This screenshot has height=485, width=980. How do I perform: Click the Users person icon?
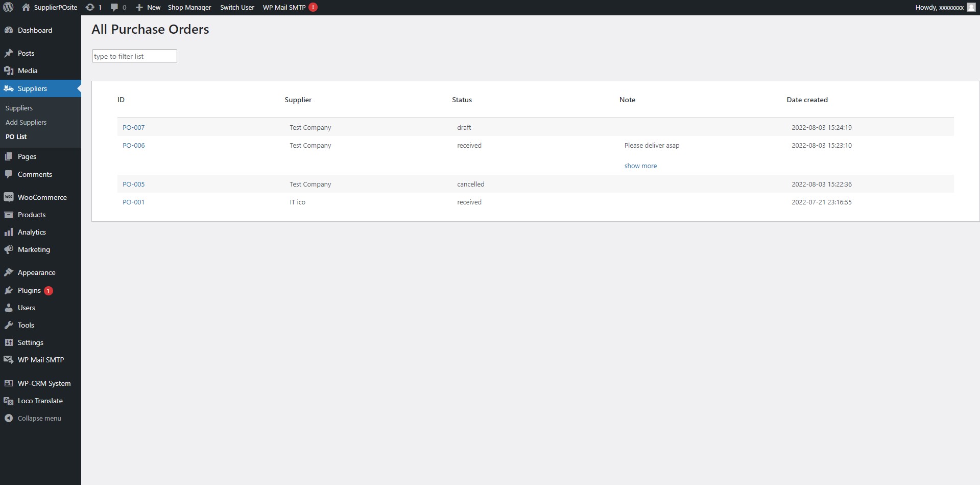click(x=9, y=308)
